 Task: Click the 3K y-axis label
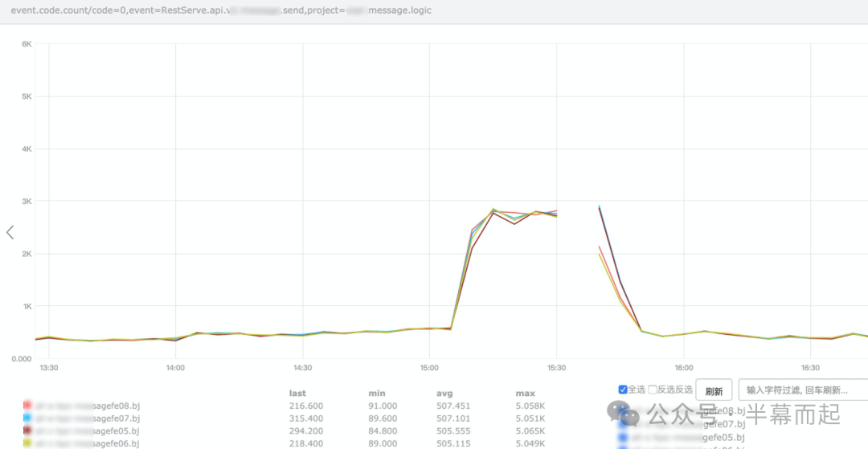(27, 202)
